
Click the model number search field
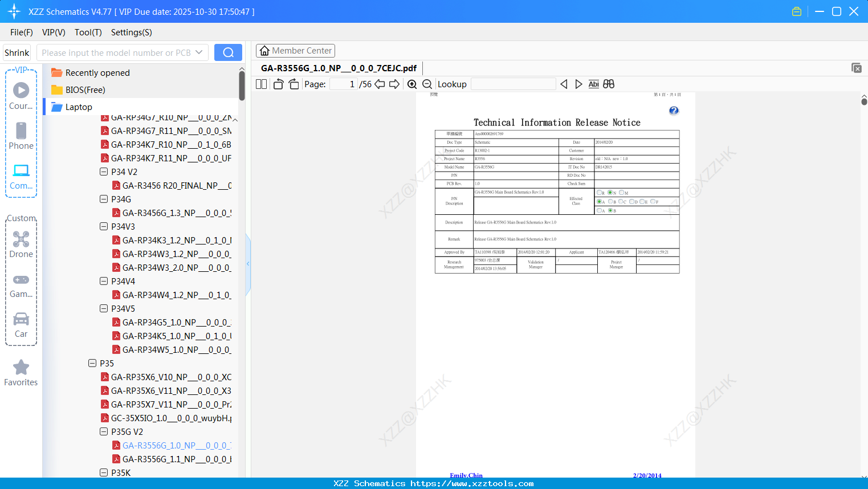tap(116, 52)
